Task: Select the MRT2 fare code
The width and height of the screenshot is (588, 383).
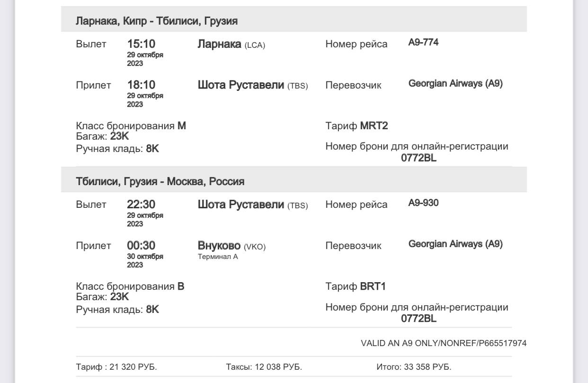Action: point(374,126)
